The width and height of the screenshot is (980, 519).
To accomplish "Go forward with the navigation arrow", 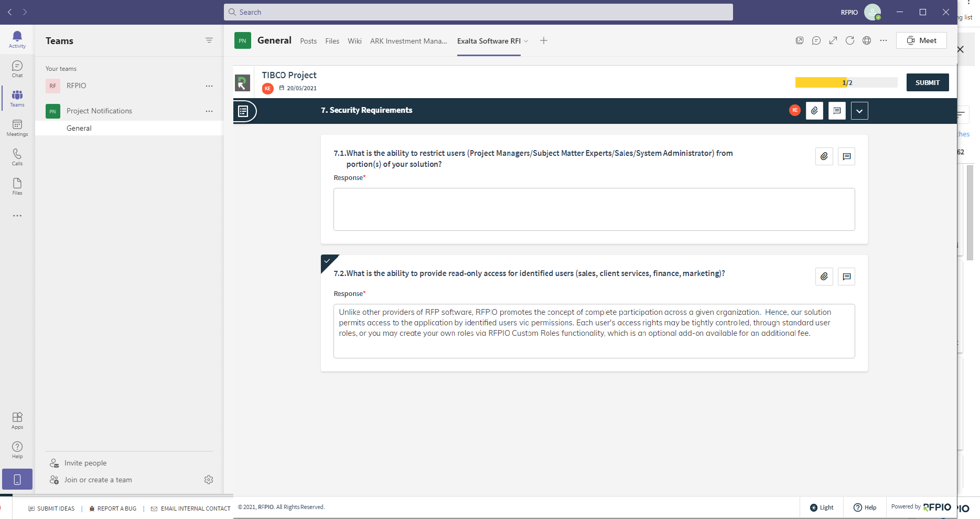I will click(25, 12).
